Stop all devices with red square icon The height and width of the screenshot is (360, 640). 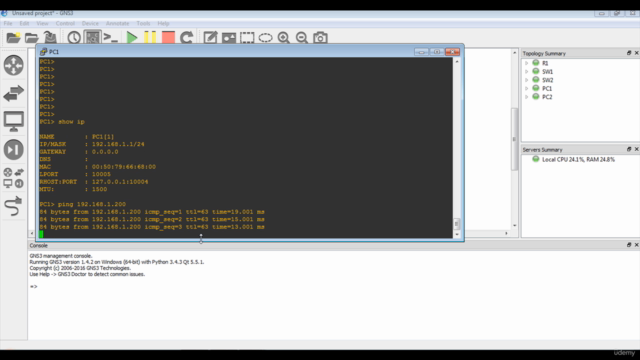pyautogui.click(x=168, y=38)
